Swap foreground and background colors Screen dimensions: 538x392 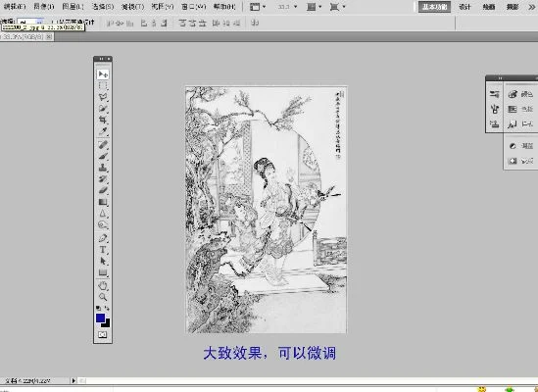tap(107, 308)
